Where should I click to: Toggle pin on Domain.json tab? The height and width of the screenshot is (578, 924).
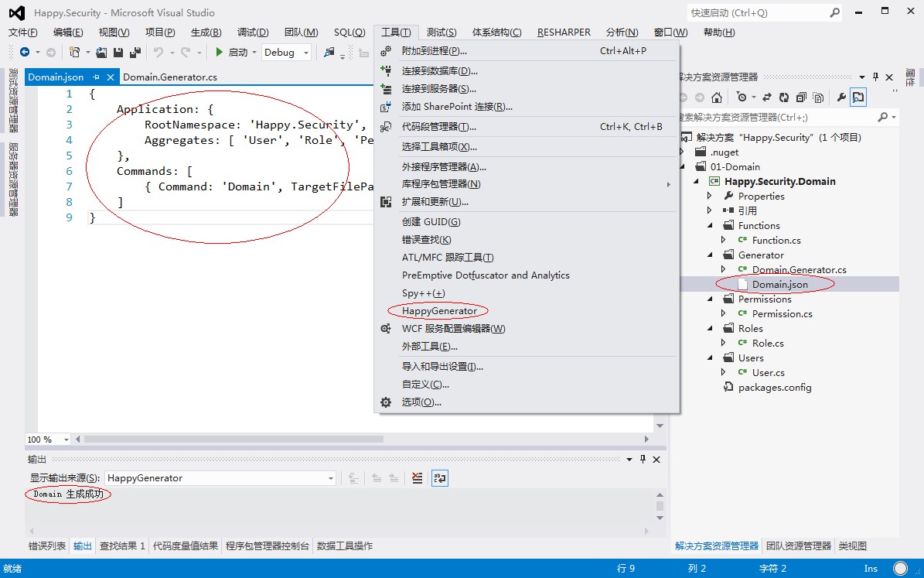[96, 77]
